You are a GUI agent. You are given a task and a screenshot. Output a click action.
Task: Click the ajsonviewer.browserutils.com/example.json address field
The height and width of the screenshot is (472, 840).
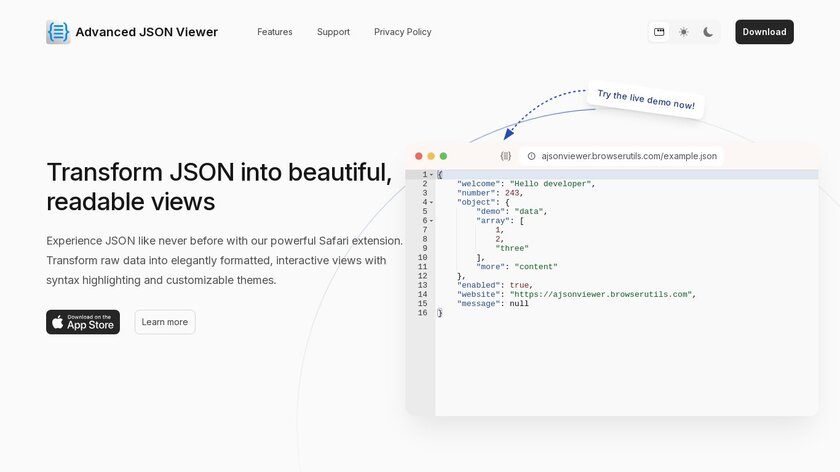click(x=622, y=156)
